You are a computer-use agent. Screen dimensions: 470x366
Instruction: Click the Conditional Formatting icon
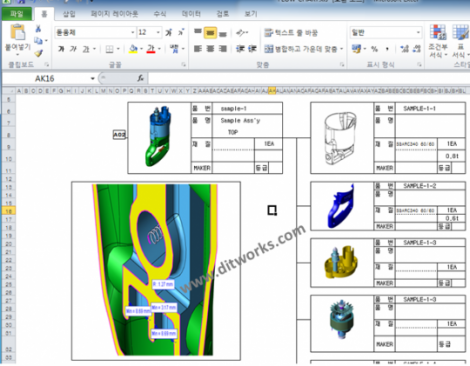point(438,32)
